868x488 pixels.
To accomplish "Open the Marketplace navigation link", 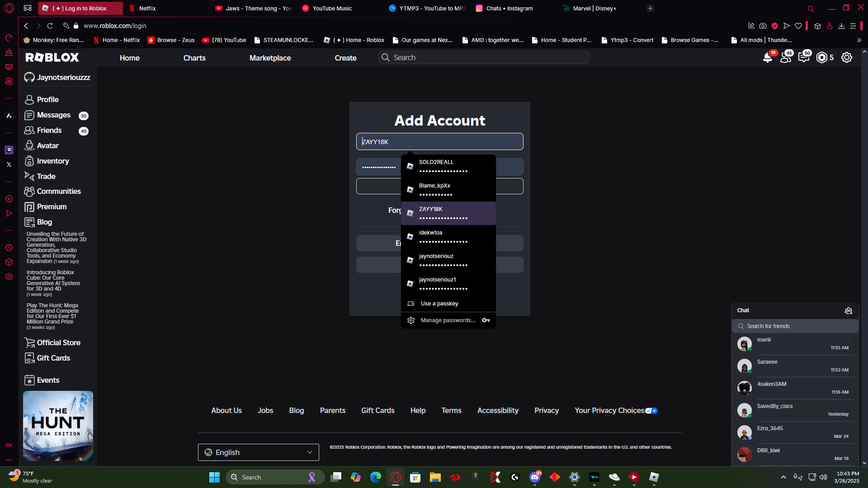I will (x=270, y=58).
